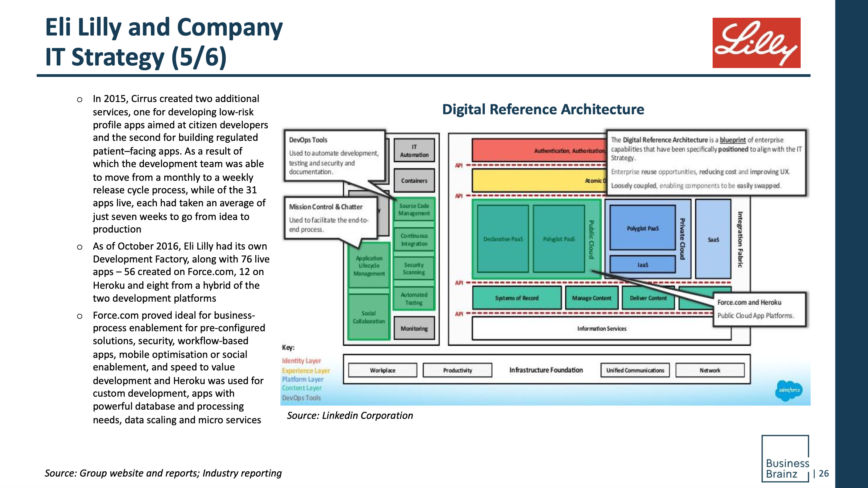
Task: Click the Infrastructure Foundation label
Action: pyautogui.click(x=546, y=370)
